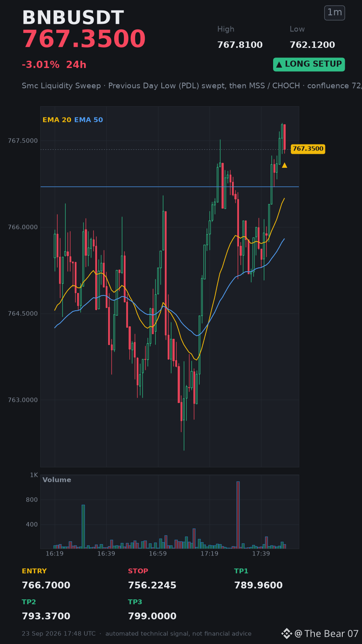Select the EMA 50 legend label
362x644 pixels.
point(88,120)
